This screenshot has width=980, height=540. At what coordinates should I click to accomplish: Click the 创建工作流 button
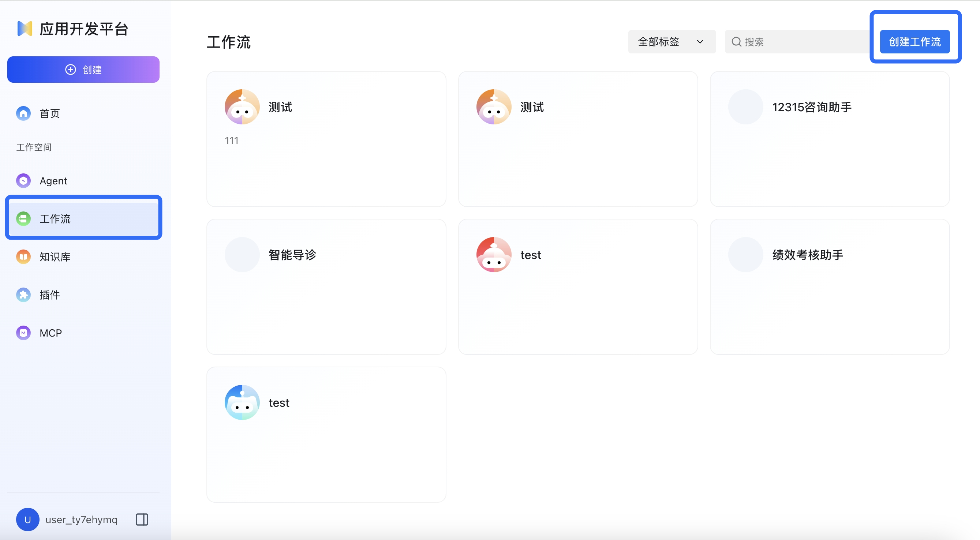click(x=914, y=42)
